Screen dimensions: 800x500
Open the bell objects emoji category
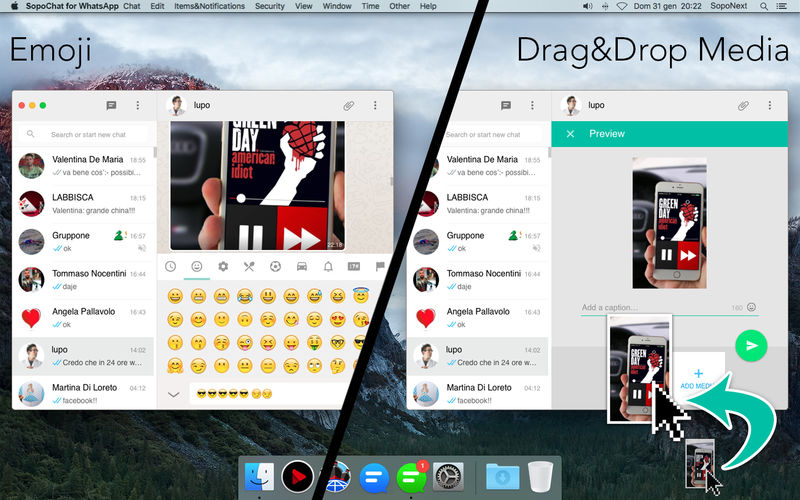coord(328,266)
